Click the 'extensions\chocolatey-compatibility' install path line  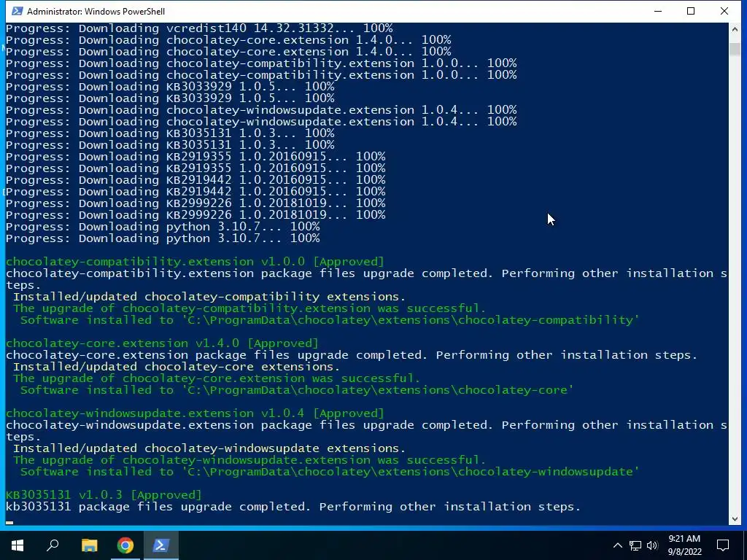pos(330,320)
